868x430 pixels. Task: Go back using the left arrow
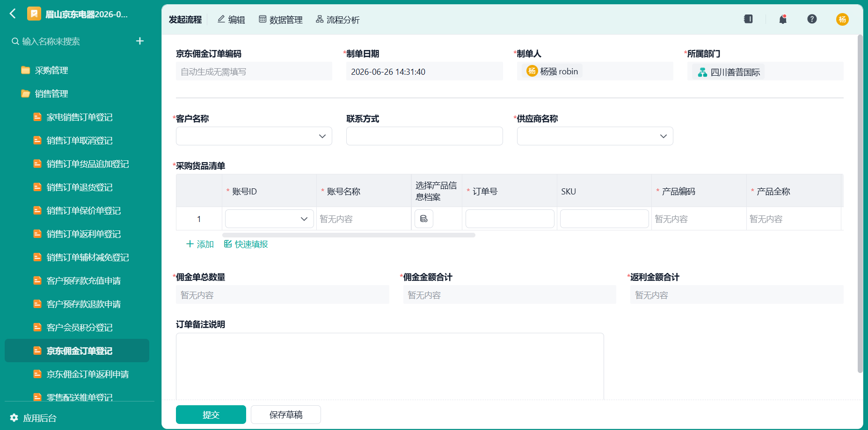[13, 14]
